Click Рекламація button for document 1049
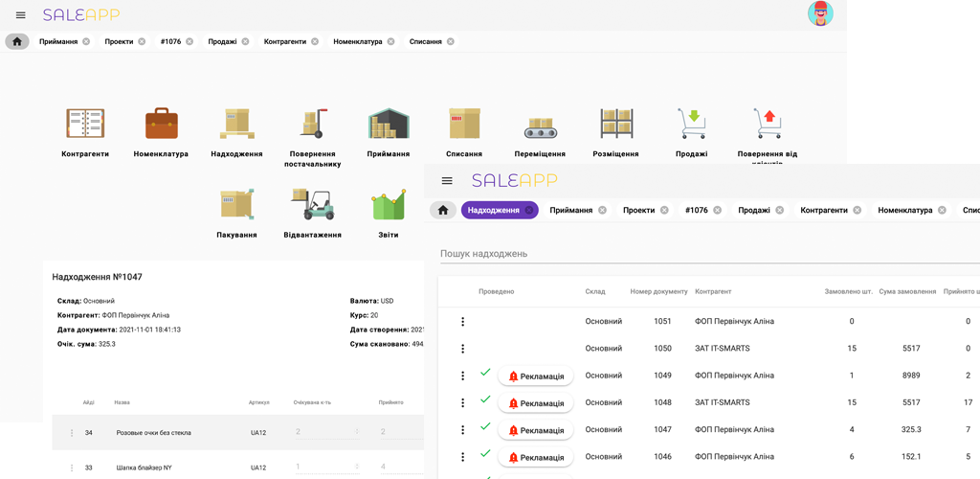Screen dimensions: 980x479 click(536, 376)
